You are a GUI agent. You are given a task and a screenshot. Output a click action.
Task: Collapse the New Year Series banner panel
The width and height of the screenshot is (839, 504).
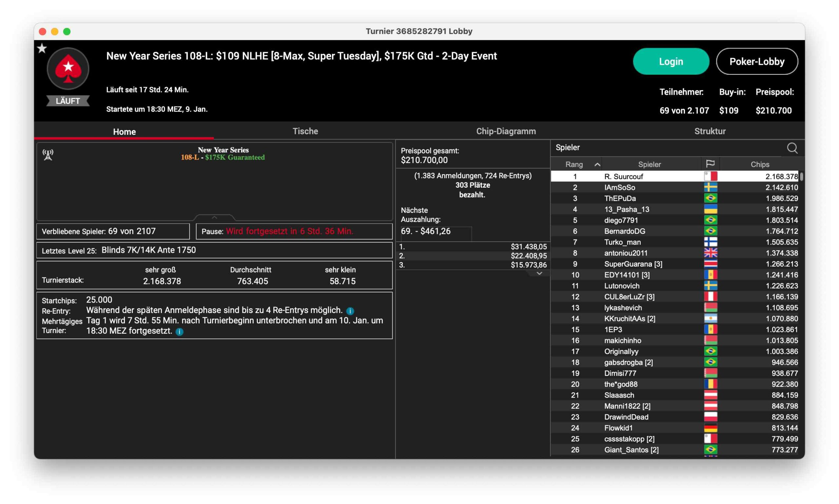pyautogui.click(x=214, y=217)
